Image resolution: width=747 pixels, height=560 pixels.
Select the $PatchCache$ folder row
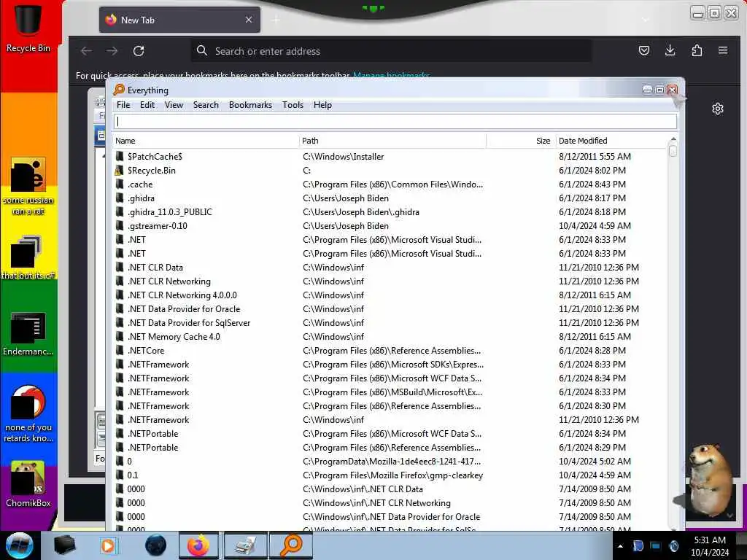[391, 156]
